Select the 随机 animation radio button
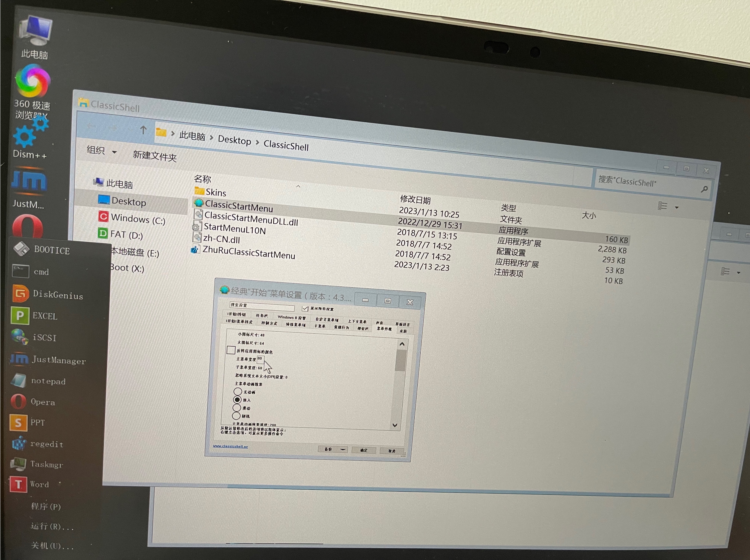Viewport: 750px width, 560px height. 236,416
